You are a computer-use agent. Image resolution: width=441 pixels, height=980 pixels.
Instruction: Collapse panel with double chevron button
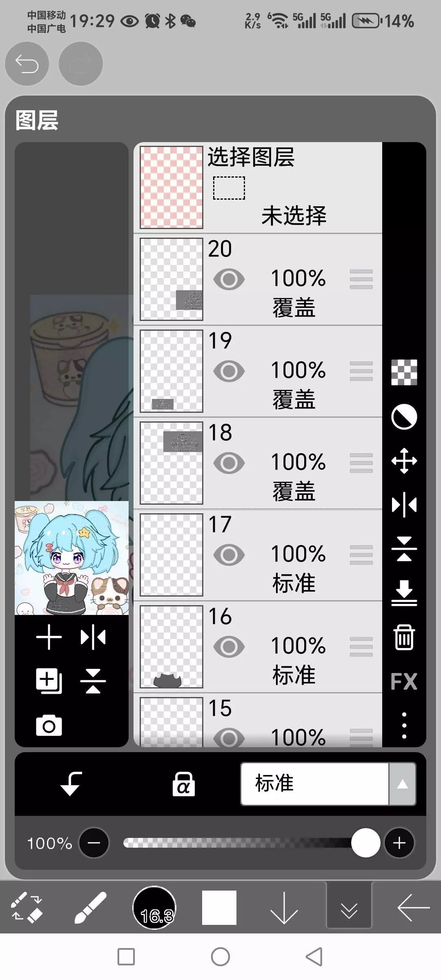click(349, 907)
